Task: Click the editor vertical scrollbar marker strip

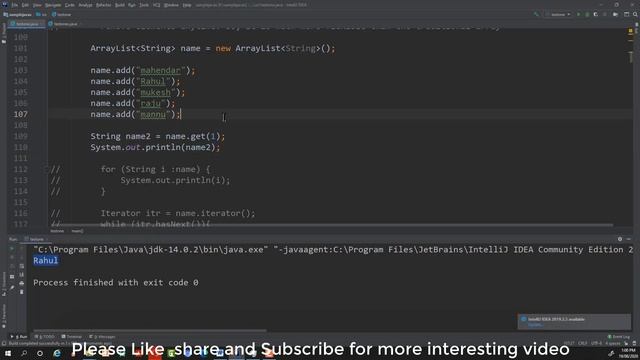Action: [x=631, y=127]
